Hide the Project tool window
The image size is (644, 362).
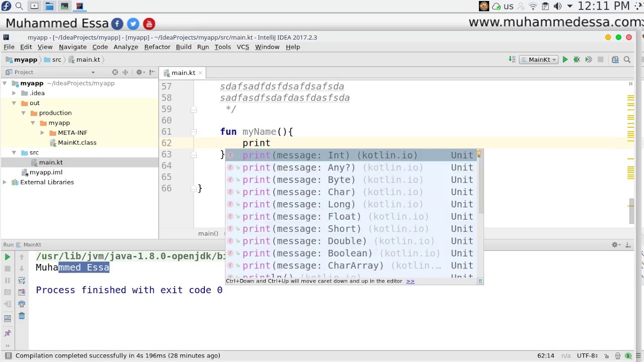point(151,72)
